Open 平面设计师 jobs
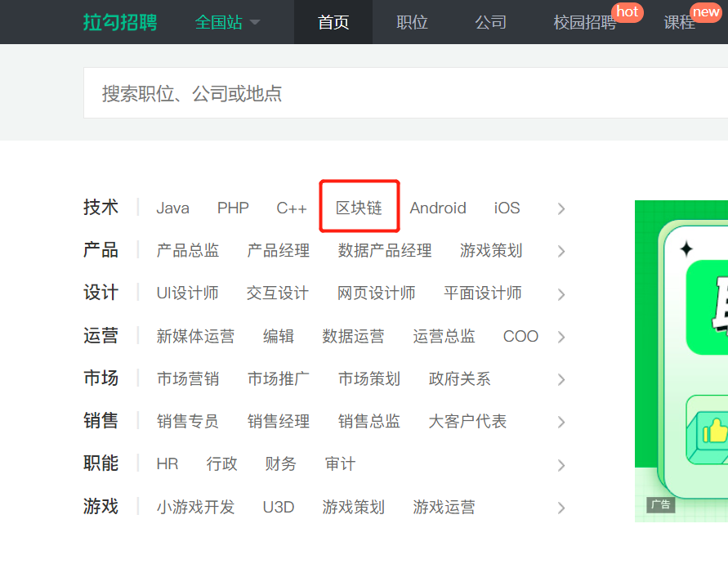 tap(483, 293)
